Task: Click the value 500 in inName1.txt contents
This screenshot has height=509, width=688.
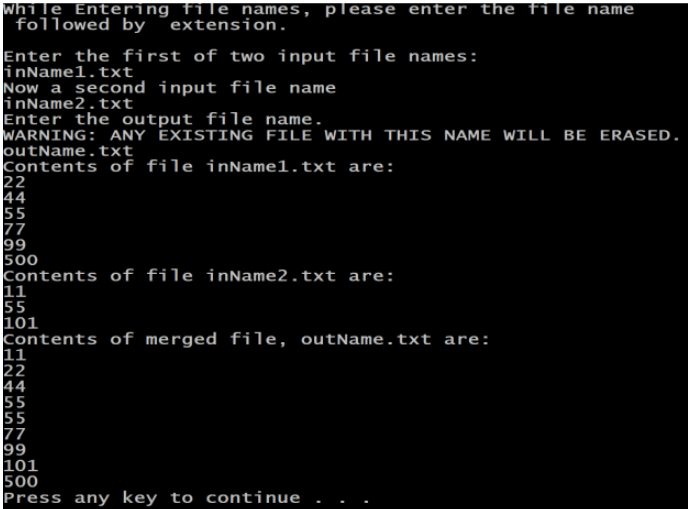Action: [20, 261]
